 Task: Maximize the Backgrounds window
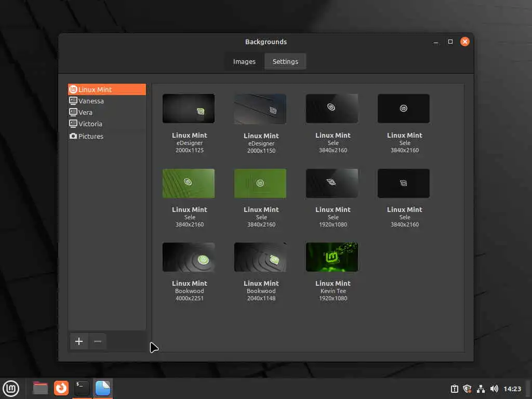[450, 42]
